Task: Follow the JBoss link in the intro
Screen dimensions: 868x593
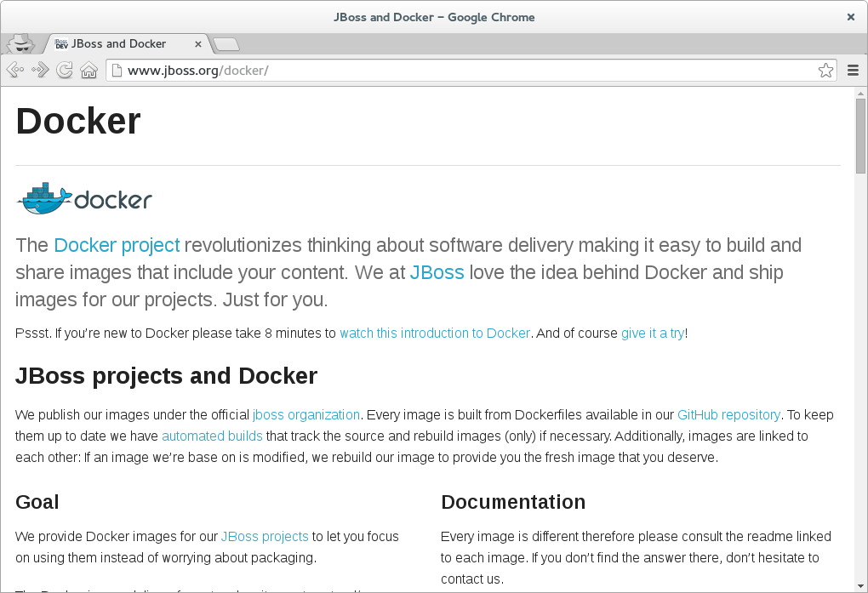Action: tap(437, 272)
